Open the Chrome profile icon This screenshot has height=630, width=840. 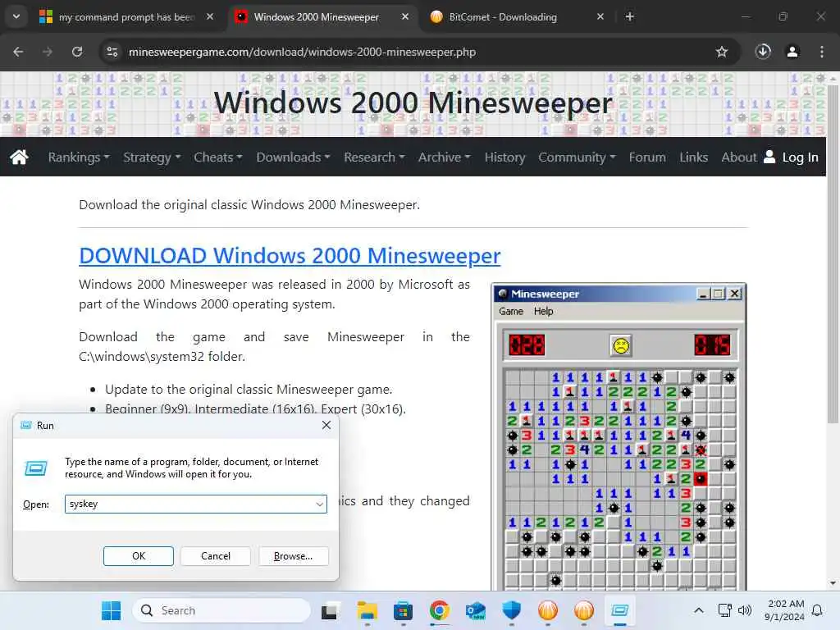coord(792,52)
